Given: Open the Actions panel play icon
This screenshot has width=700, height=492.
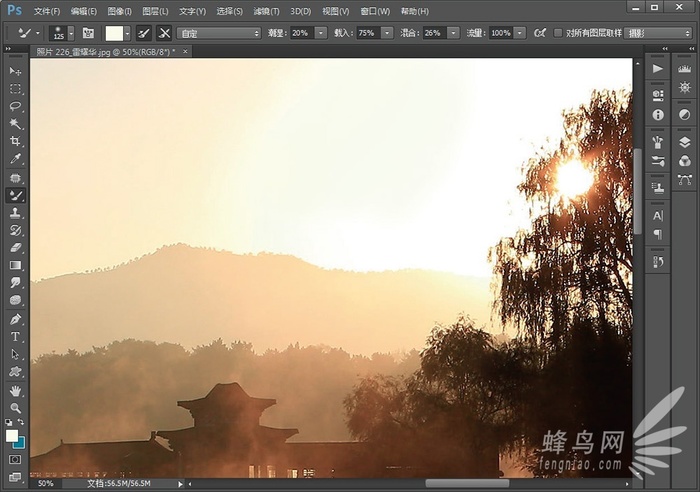Looking at the screenshot, I should coord(658,69).
